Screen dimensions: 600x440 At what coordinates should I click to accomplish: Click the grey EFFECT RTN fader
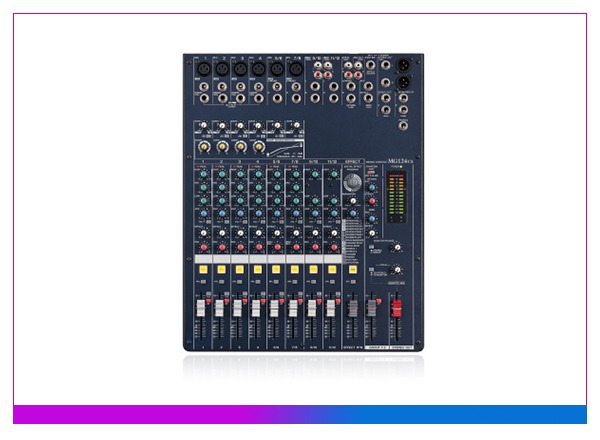click(x=350, y=307)
